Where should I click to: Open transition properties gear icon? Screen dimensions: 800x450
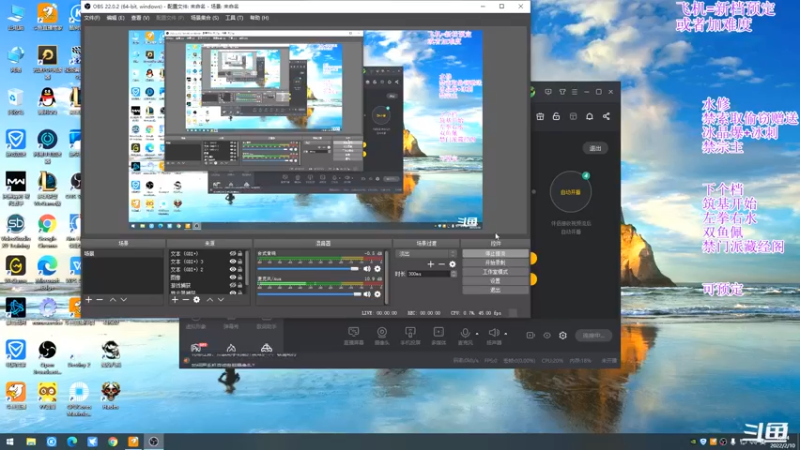tap(453, 264)
